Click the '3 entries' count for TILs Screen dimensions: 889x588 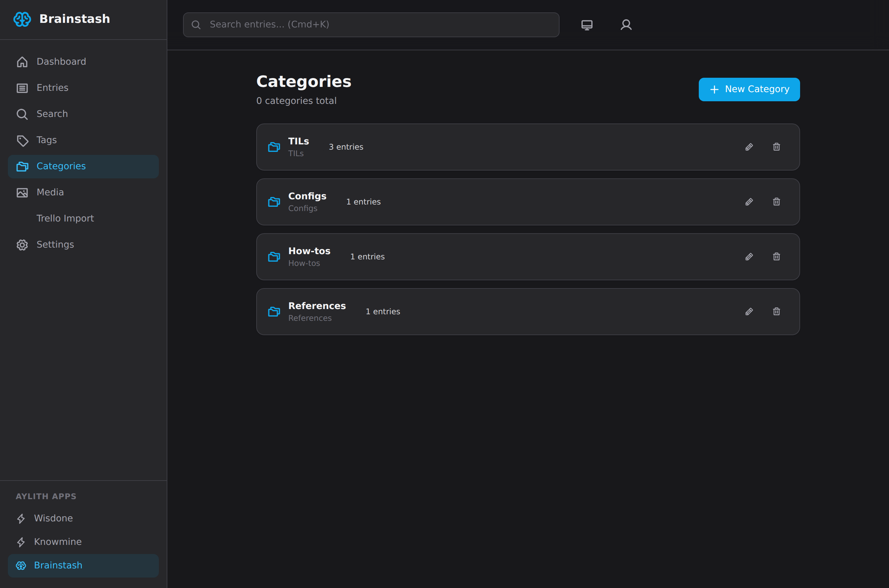[346, 147]
